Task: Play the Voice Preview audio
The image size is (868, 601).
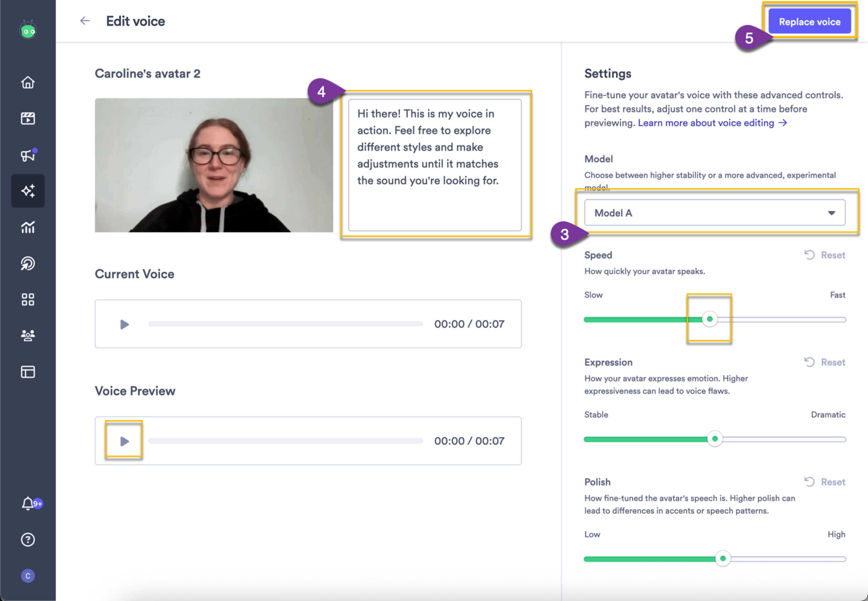Action: tap(124, 441)
